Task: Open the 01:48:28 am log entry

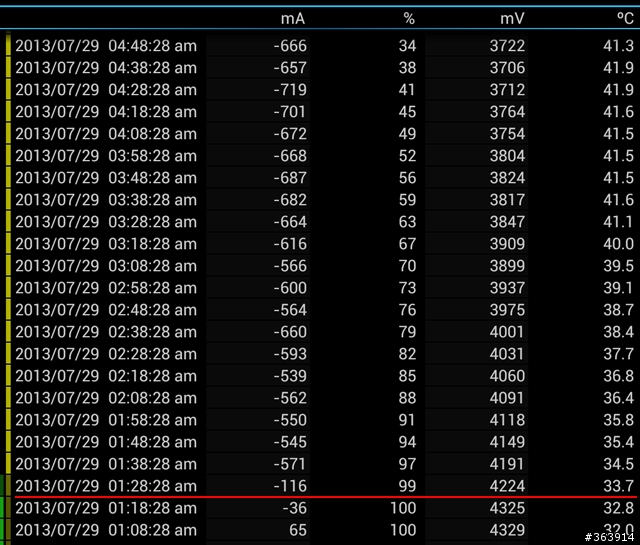Action: click(320, 443)
